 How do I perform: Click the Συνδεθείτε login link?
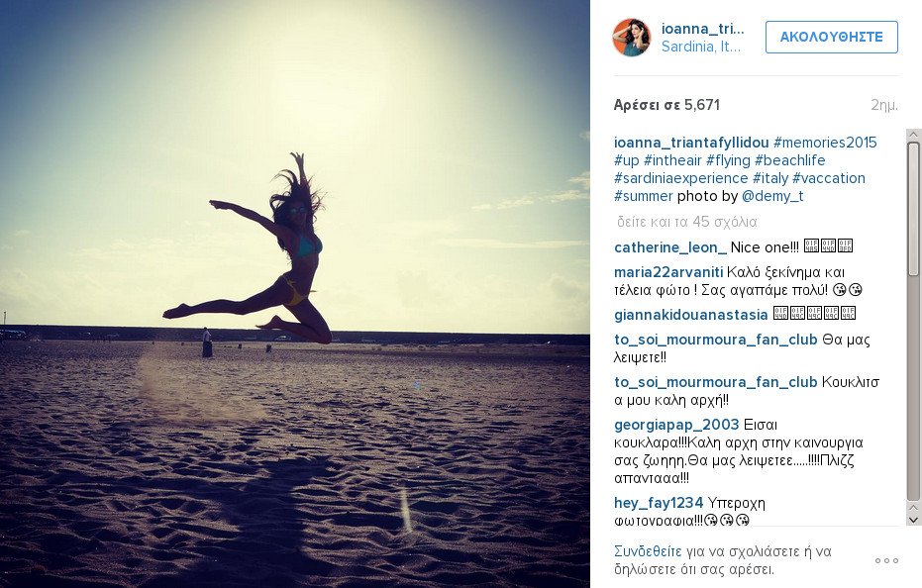pos(648,551)
